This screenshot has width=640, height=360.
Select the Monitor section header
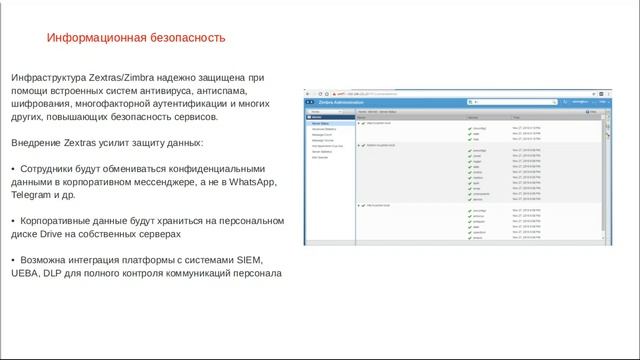(331, 117)
